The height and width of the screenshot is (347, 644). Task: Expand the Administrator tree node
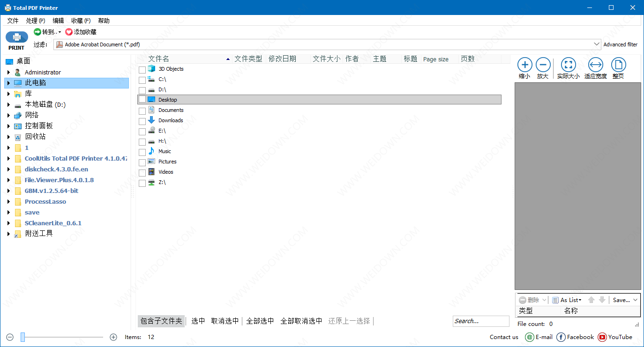click(x=8, y=72)
